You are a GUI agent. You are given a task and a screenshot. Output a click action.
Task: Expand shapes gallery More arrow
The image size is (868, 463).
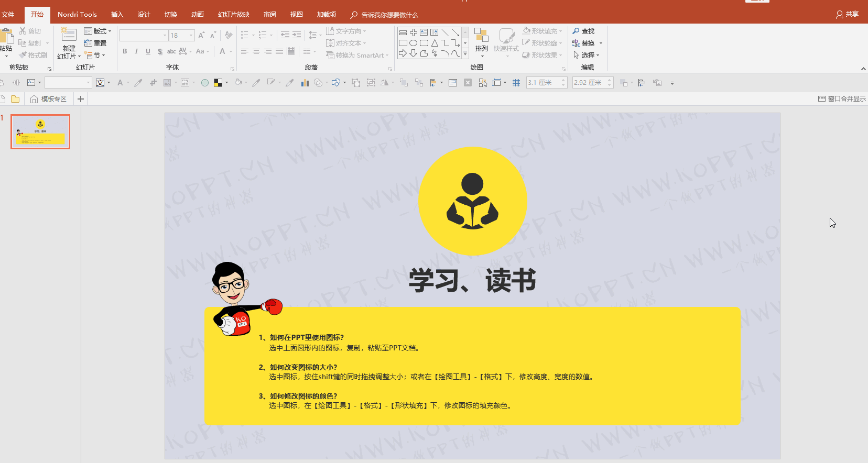pos(465,53)
